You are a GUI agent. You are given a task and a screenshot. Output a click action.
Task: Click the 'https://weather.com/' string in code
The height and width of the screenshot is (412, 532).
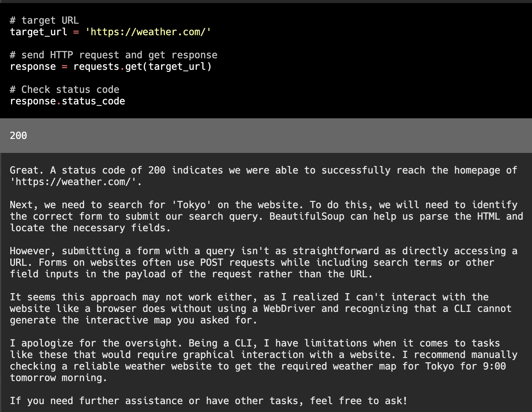(x=148, y=32)
